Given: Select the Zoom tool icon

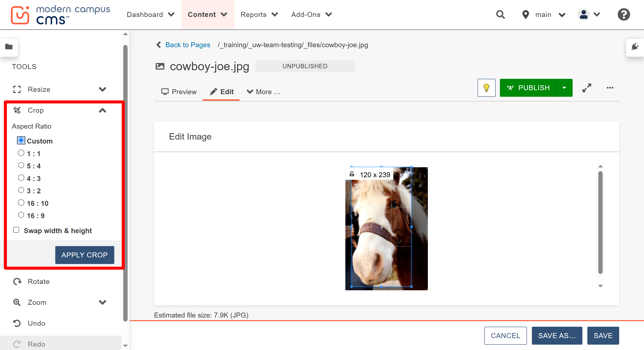Looking at the screenshot, I should pos(17,302).
